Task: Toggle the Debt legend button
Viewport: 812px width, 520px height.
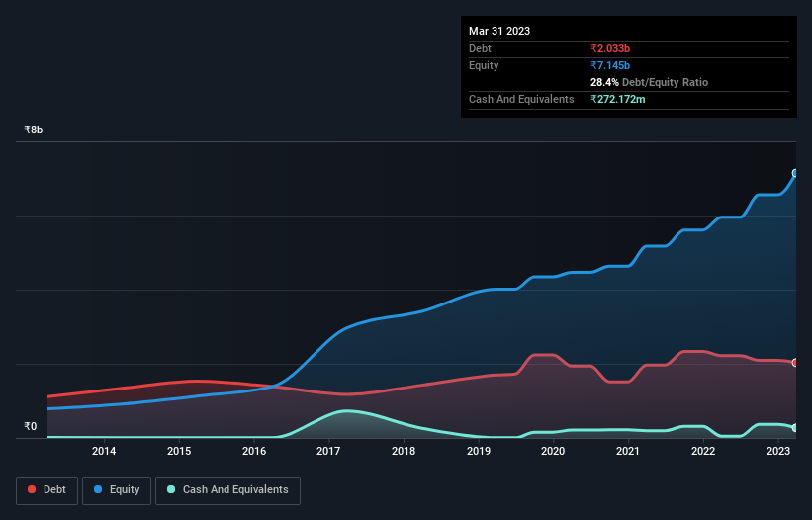Action: click(46, 490)
